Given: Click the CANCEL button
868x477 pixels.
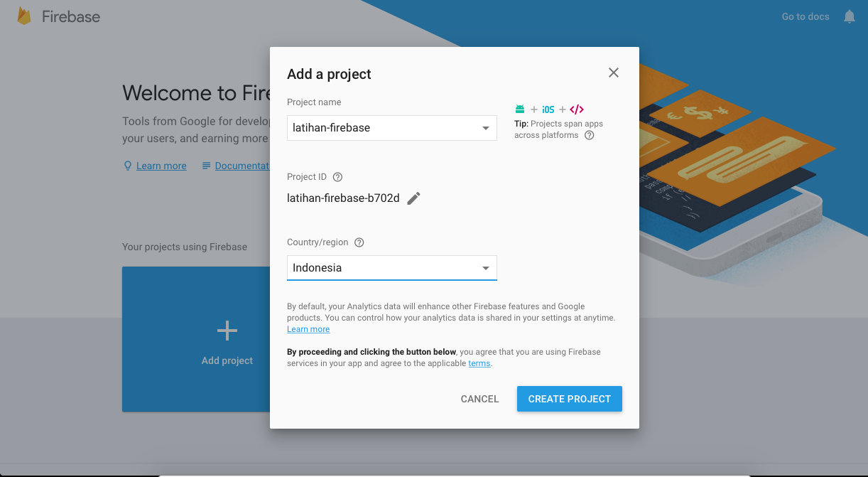Looking at the screenshot, I should tap(479, 399).
